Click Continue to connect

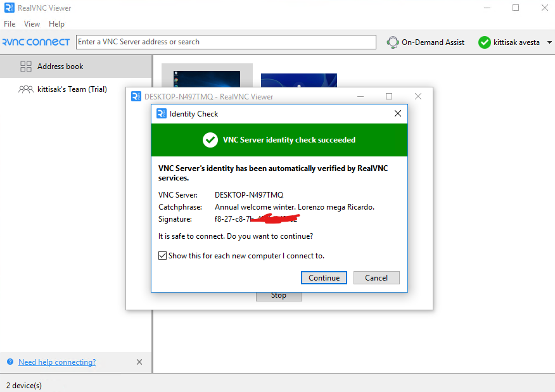point(324,278)
